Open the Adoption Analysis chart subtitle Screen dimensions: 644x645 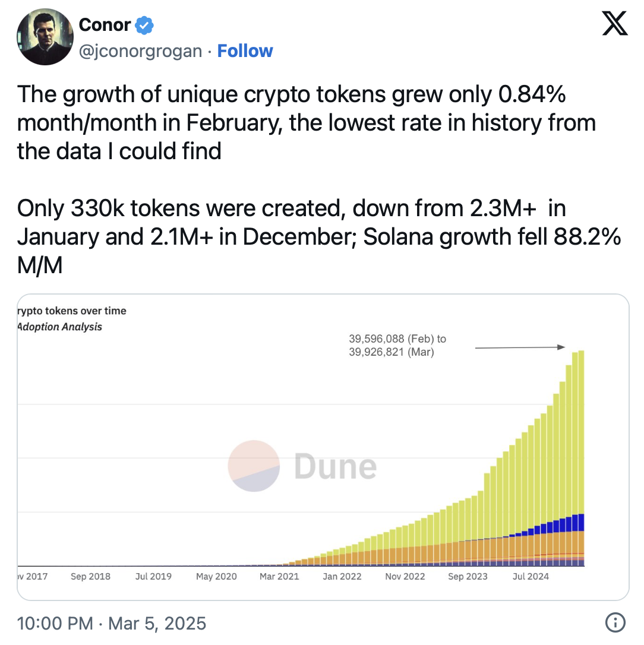click(x=59, y=327)
